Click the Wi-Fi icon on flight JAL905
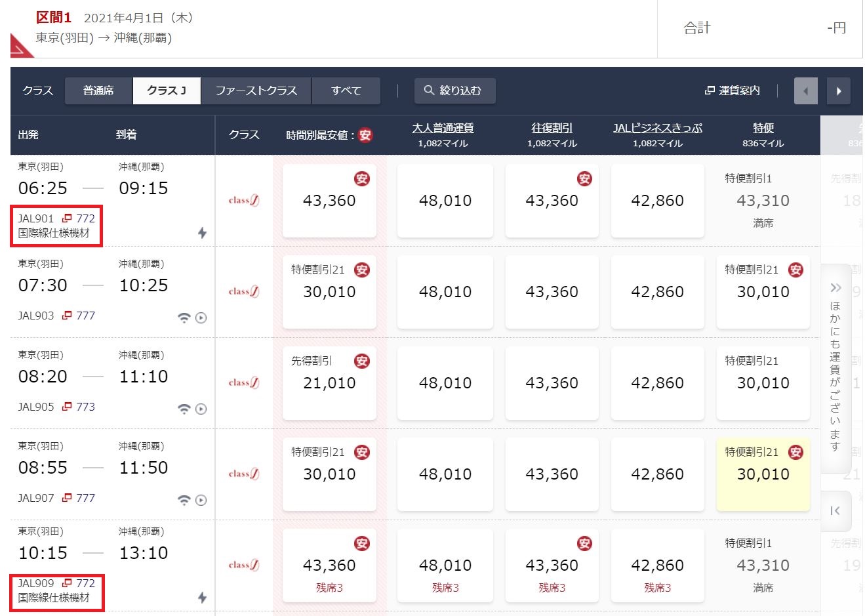Viewport: 865px width, 616px height. pyautogui.click(x=184, y=409)
